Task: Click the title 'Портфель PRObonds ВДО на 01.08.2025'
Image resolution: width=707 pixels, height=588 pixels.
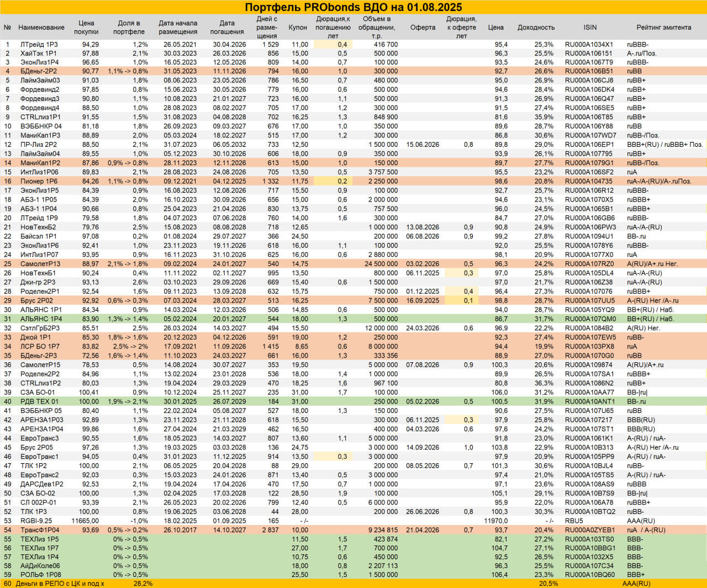Action: click(353, 7)
